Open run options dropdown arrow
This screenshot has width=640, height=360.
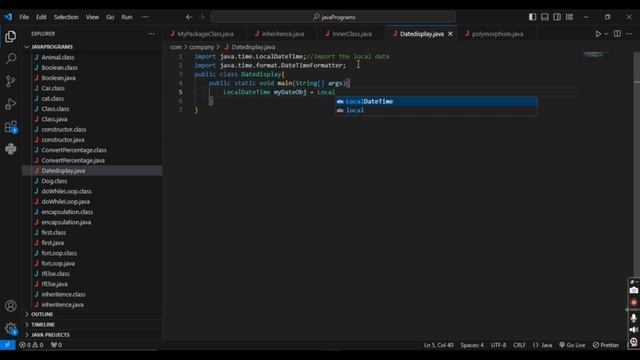coord(606,34)
